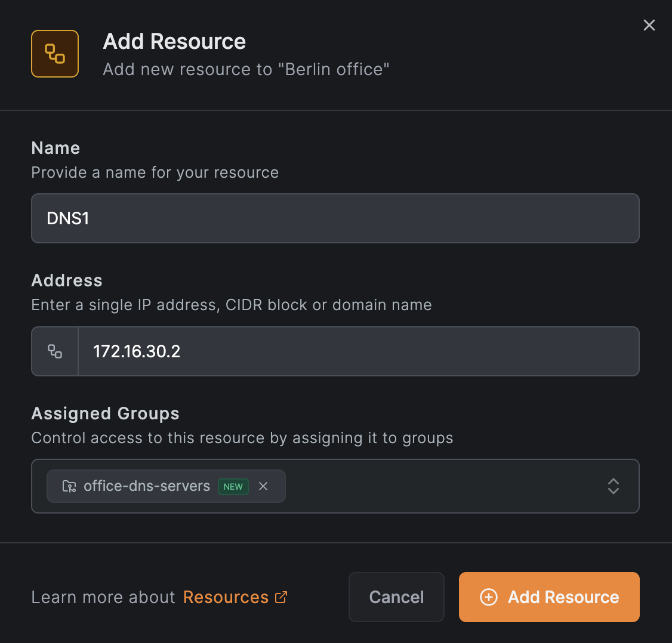Open the Resources documentation link
This screenshot has width=672, height=643.
click(x=226, y=596)
